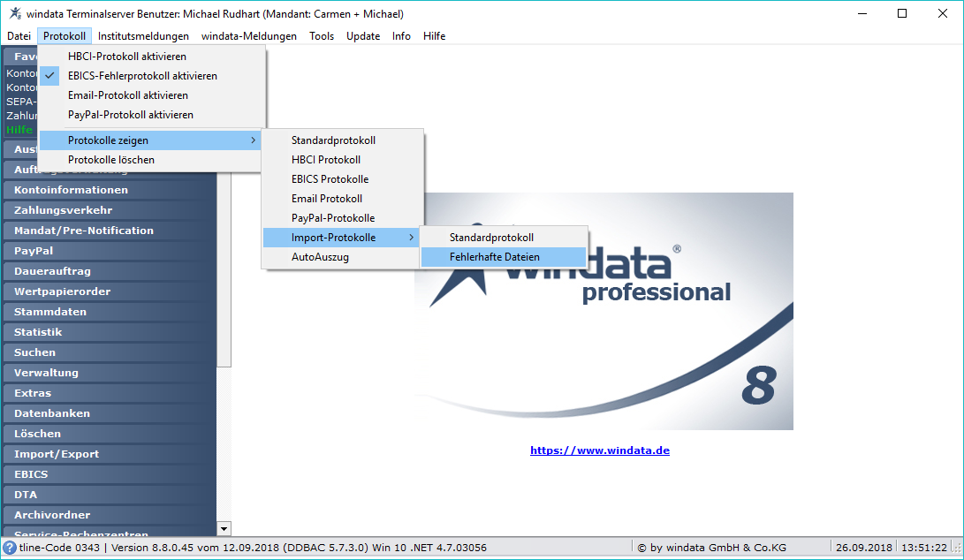964x560 pixels.
Task: Open the Protokoll menu
Action: pos(65,36)
